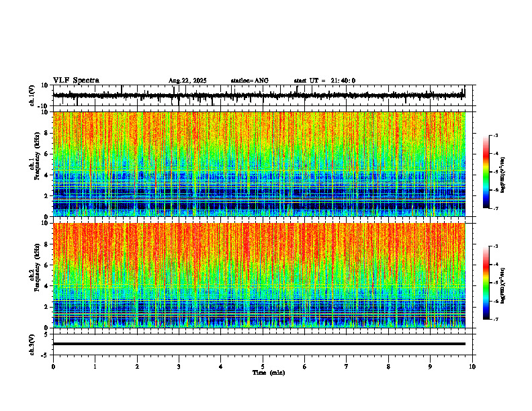Click time axis tick label "3"
532x411 pixels.
click(x=179, y=367)
